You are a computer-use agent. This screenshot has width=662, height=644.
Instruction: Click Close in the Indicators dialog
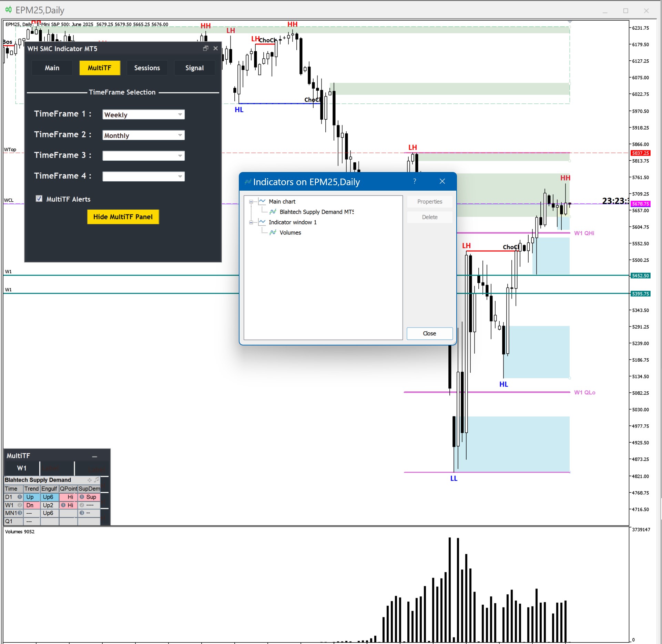click(429, 333)
